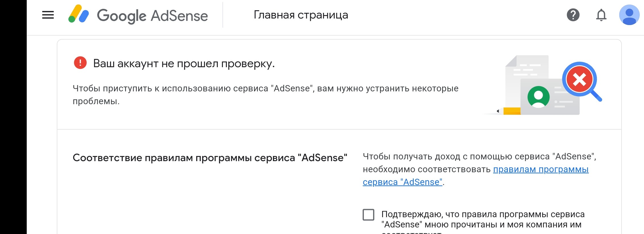Click the Ваш аккаунт не прошел проверку heading
This screenshot has height=234, width=644.
[x=184, y=63]
